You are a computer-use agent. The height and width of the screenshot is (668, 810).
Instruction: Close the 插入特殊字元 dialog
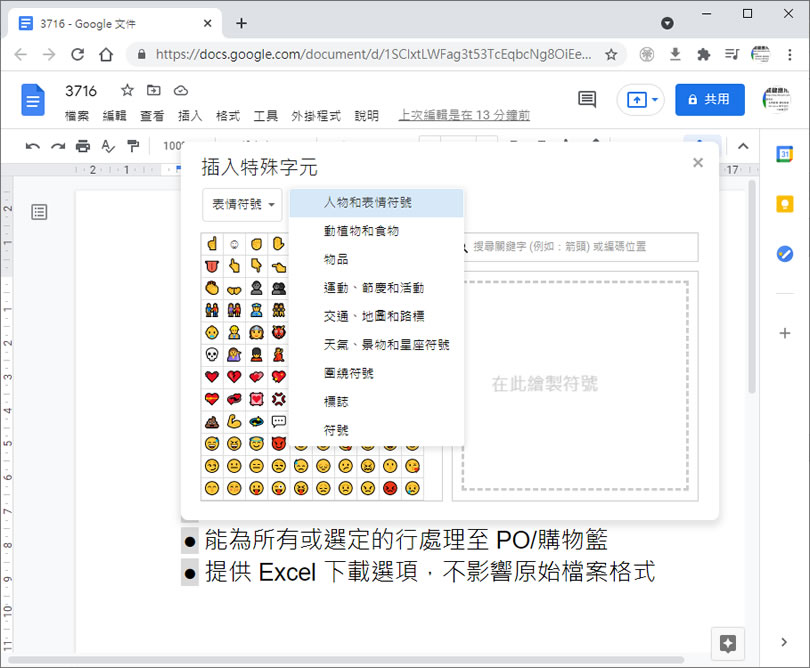pyautogui.click(x=698, y=163)
